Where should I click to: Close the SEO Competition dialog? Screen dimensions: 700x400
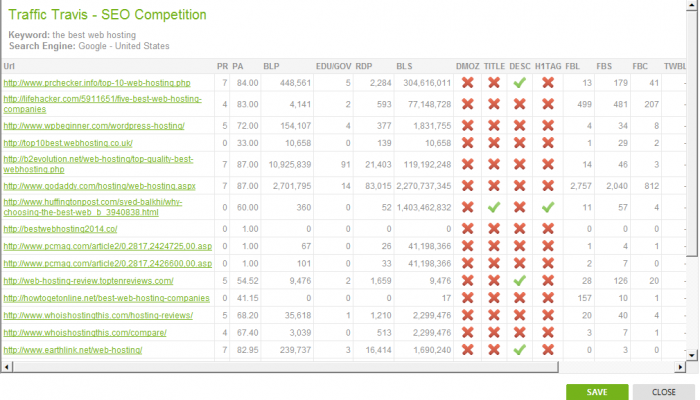pyautogui.click(x=663, y=392)
